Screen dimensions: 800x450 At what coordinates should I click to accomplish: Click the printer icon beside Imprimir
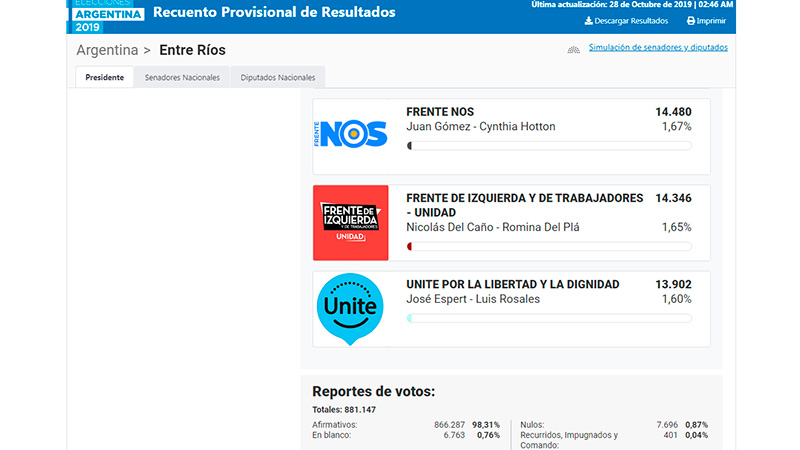pos(691,21)
